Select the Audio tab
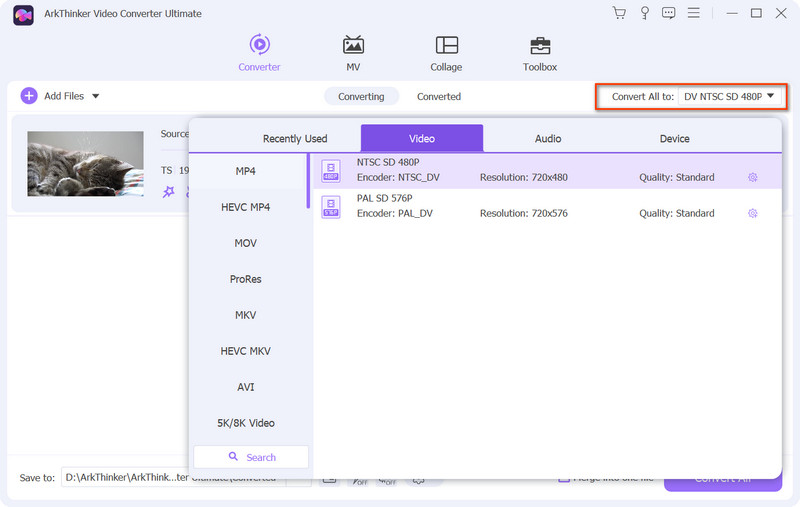This screenshot has height=507, width=800. coord(548,138)
